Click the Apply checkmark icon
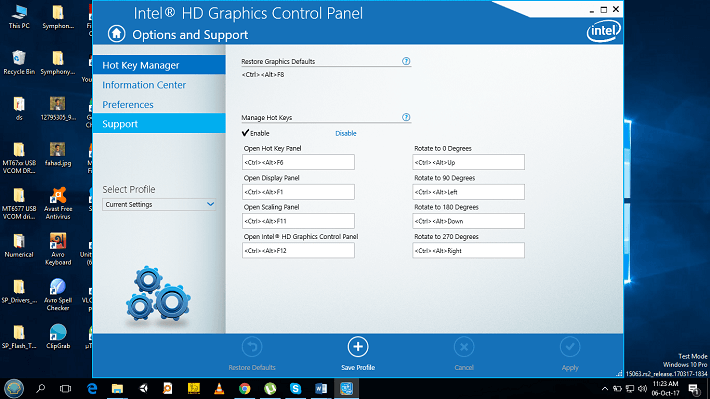 coord(570,347)
